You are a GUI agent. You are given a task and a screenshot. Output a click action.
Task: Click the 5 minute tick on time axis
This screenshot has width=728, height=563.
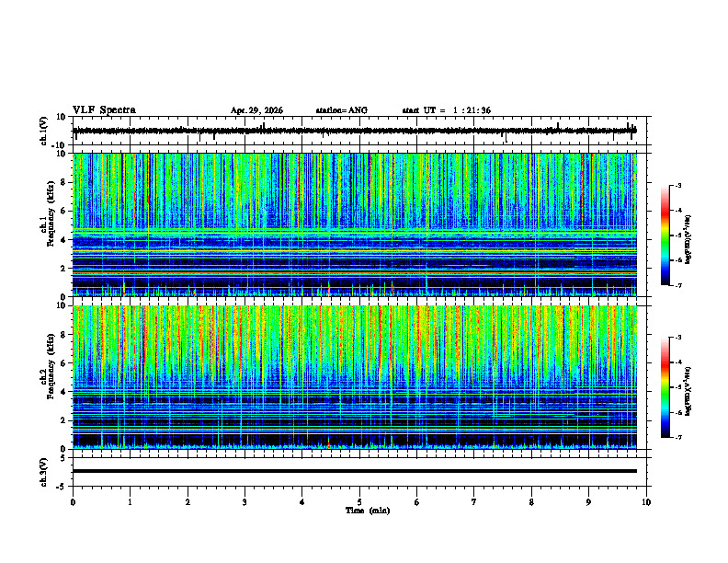[x=359, y=502]
